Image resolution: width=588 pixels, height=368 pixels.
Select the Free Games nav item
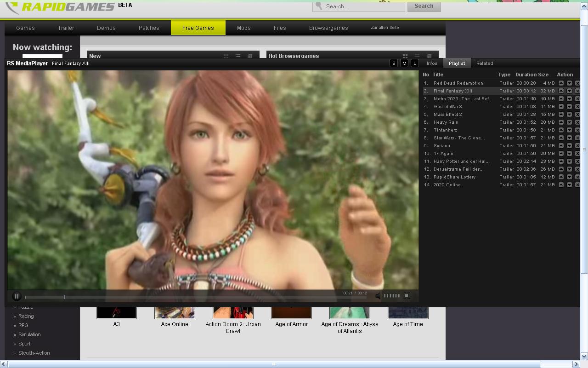[198, 28]
